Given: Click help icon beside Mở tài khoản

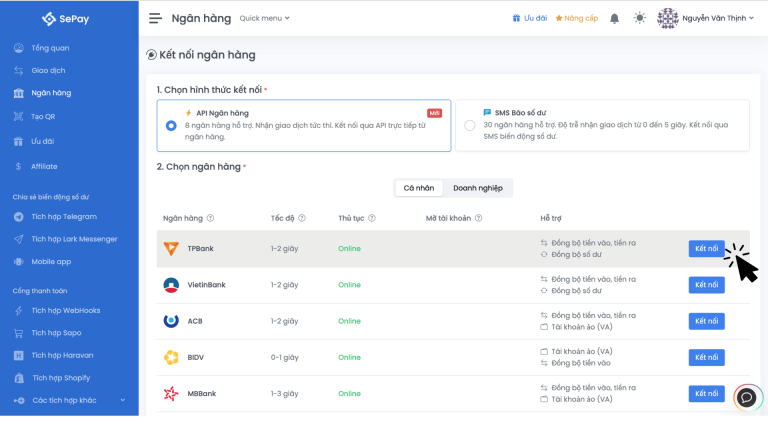Looking at the screenshot, I should pos(478,218).
